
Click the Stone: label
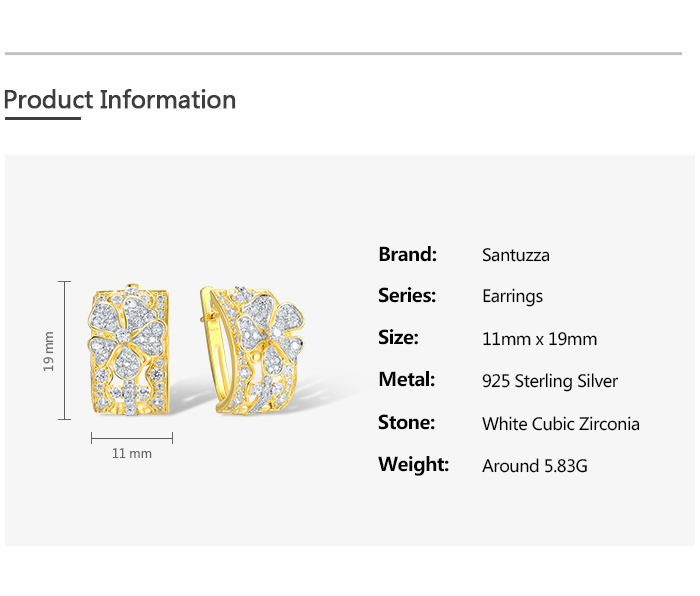(x=406, y=422)
